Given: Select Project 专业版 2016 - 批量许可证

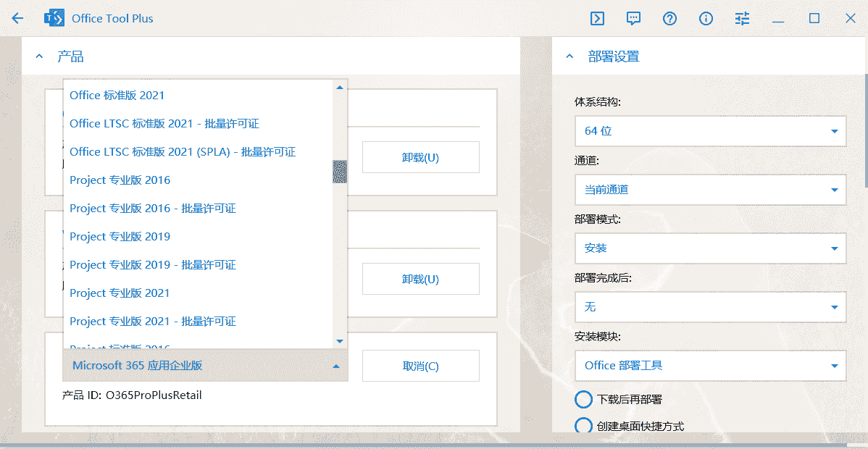Looking at the screenshot, I should tap(198, 208).
